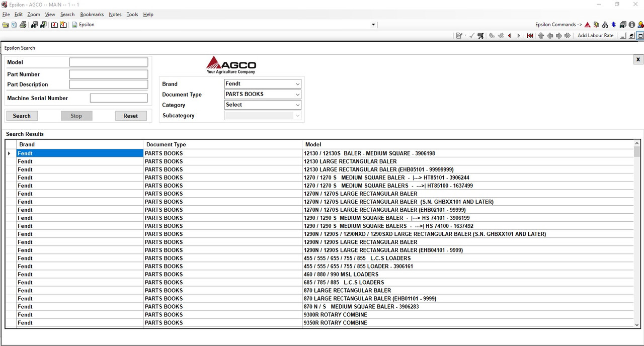Select row 455 / 555 / 655 / 755 / 855 LOADER - 3906161

(320, 267)
